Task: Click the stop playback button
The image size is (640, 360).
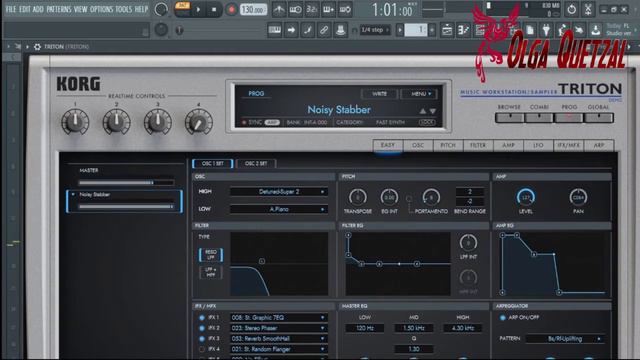Action: tap(214, 9)
